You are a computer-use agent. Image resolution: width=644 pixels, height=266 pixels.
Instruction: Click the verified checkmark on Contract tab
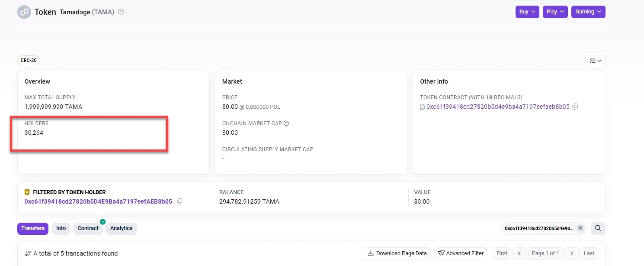pos(103,221)
